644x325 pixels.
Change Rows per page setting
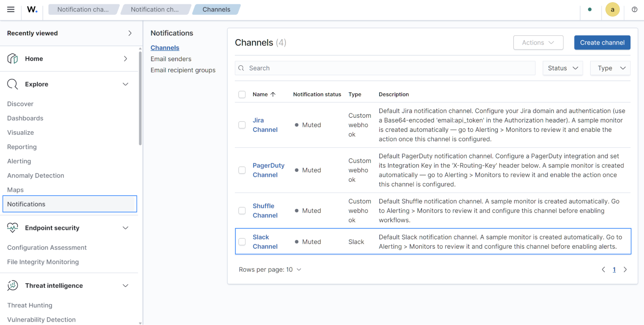click(x=270, y=270)
